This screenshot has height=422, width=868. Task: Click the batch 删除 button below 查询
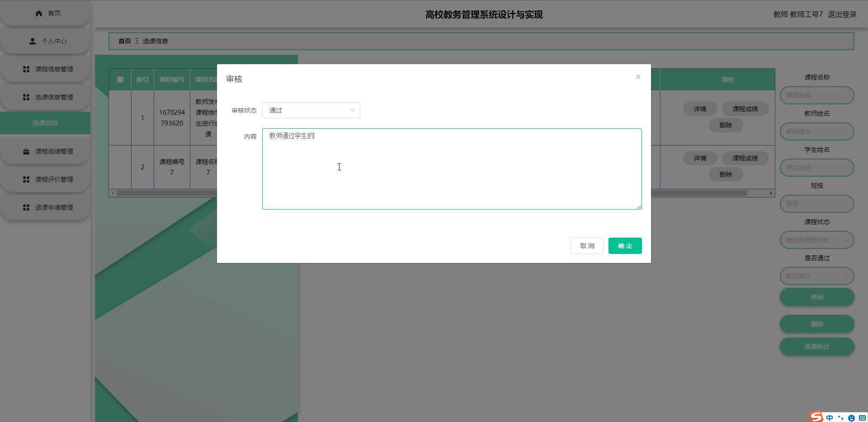point(817,324)
